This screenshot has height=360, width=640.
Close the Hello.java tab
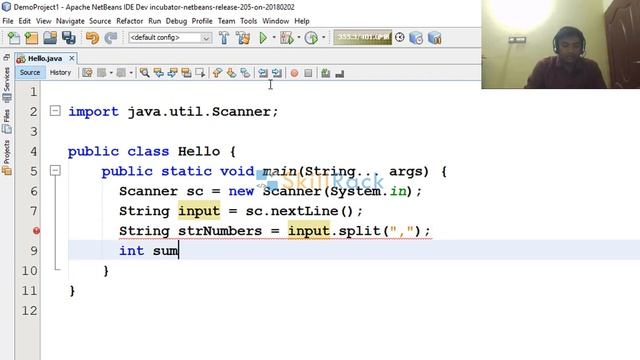[71, 58]
